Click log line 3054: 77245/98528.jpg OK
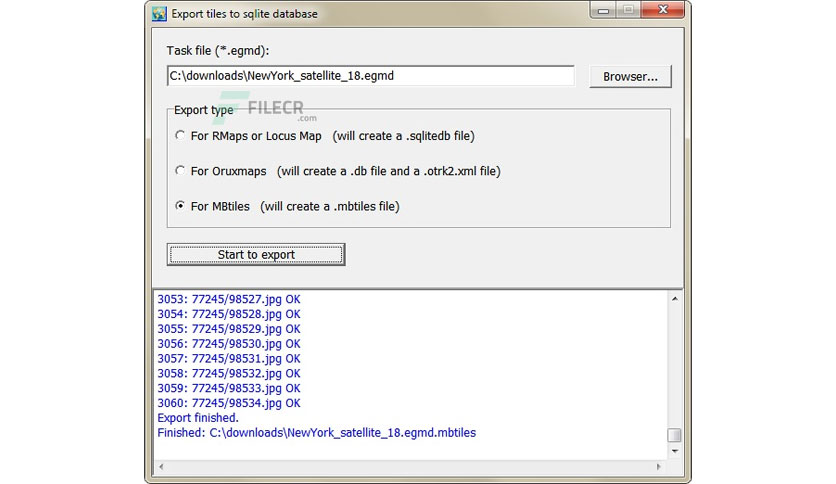The image size is (836, 484). 229,314
